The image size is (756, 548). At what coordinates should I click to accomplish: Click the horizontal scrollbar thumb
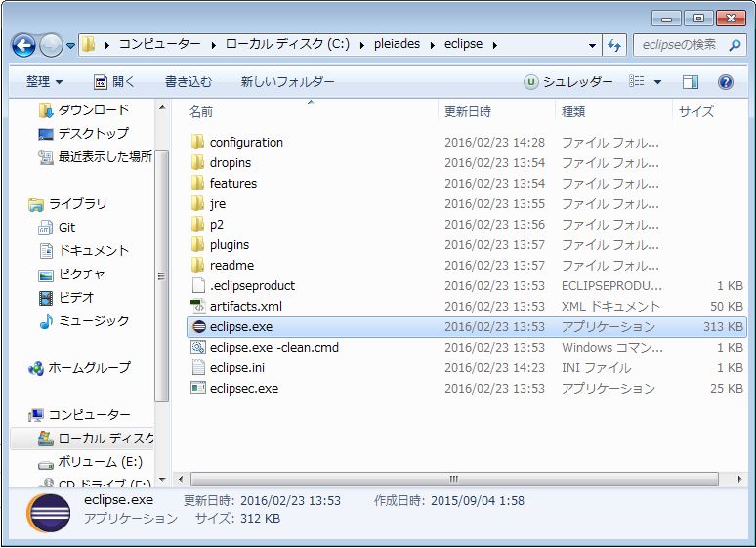(x=454, y=479)
